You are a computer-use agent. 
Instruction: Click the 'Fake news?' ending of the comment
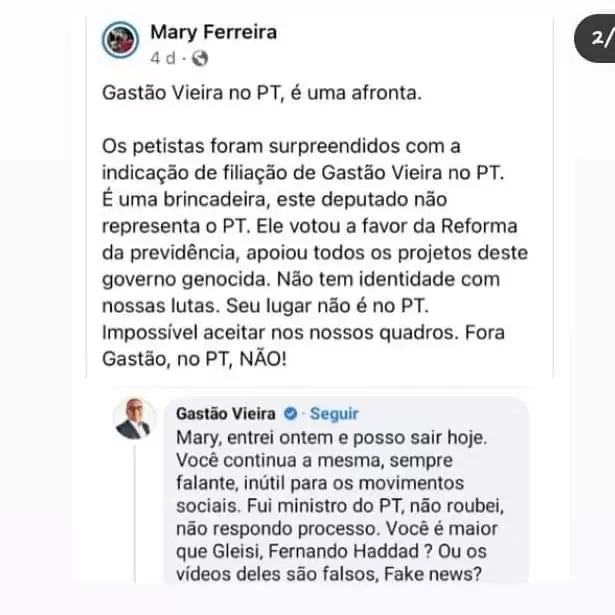pos(433,574)
